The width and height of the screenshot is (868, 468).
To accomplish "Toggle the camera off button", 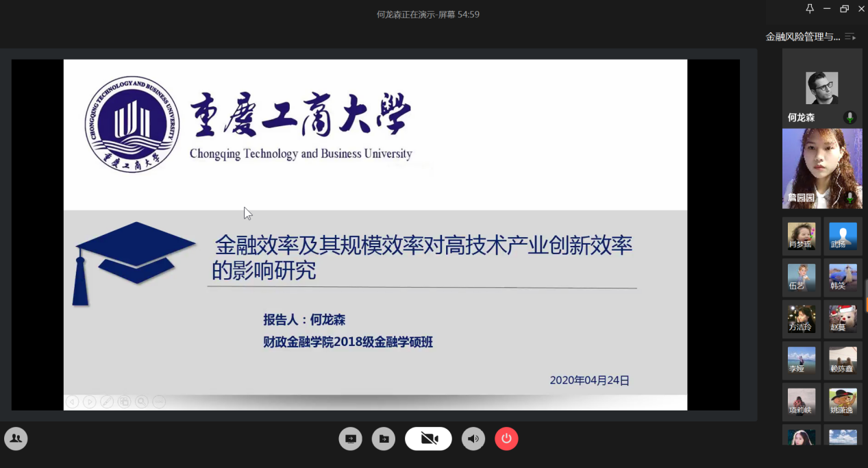I will tap(428, 439).
